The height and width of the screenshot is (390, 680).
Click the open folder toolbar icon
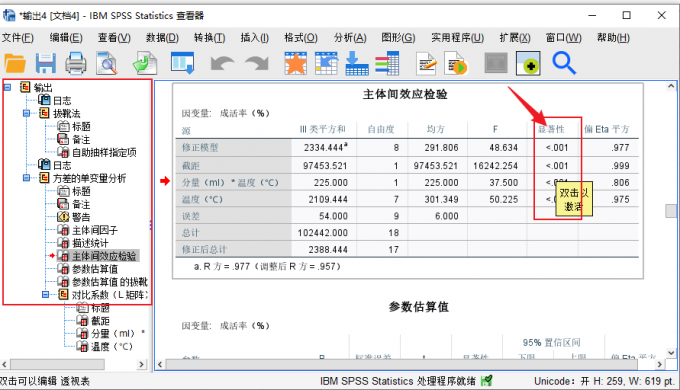15,64
